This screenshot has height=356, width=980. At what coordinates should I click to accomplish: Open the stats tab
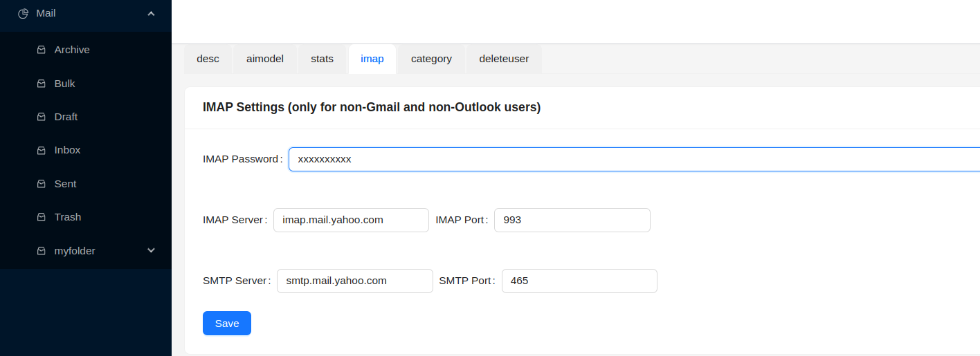323,59
